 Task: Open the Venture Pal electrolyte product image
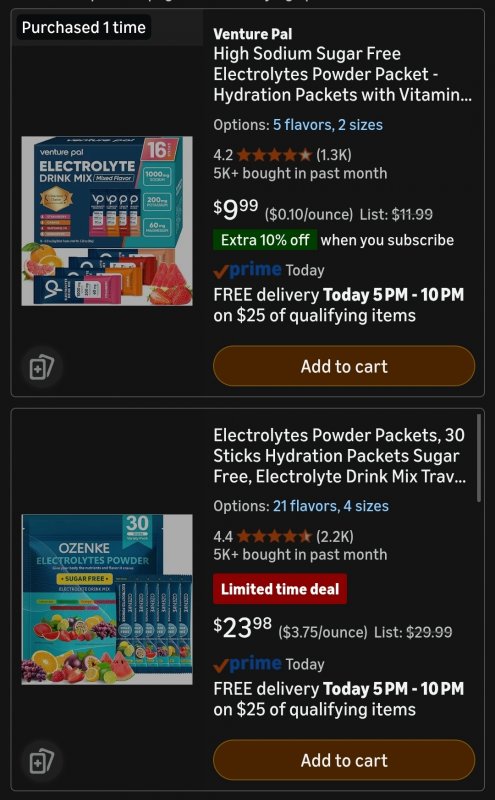tap(107, 221)
